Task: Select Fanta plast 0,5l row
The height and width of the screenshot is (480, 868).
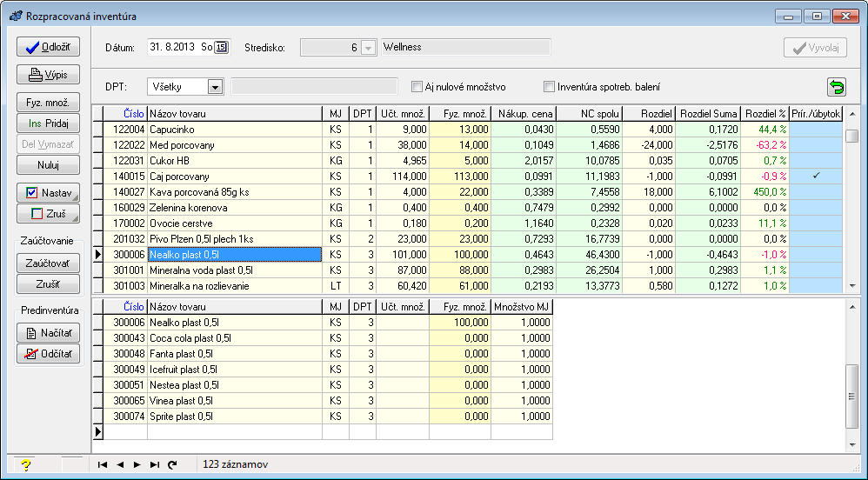Action: point(235,354)
